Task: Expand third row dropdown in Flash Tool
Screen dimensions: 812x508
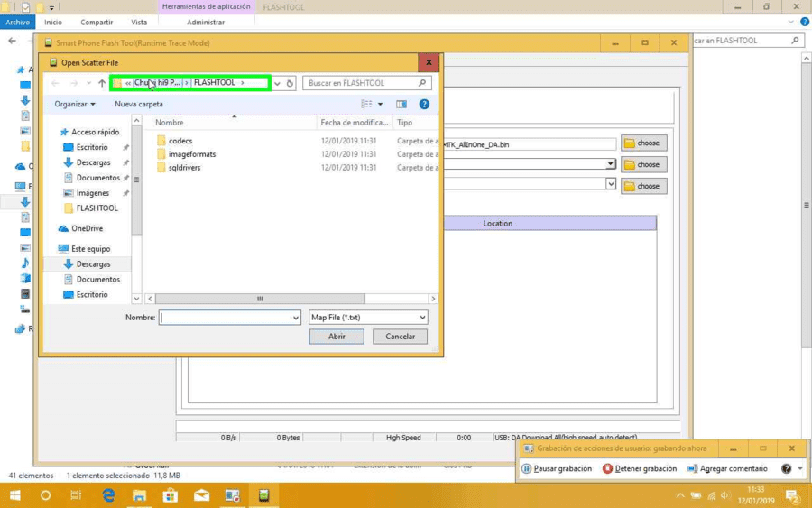Action: [x=611, y=184]
